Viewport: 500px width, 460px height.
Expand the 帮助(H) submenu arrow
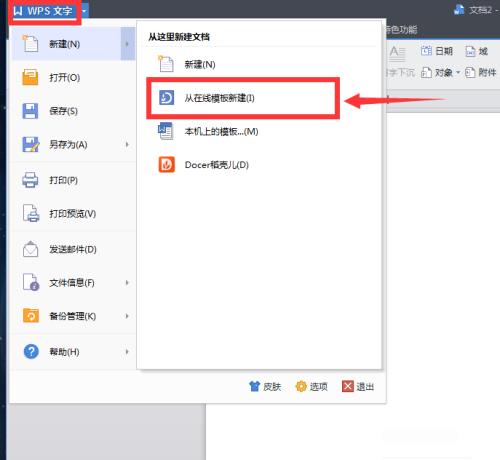pos(127,352)
